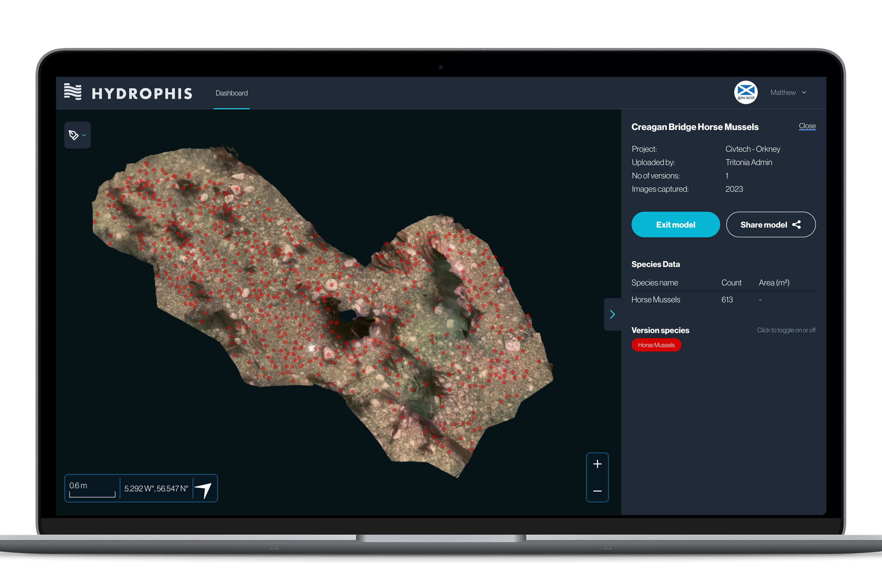Screen dimensions: 882x588
Task: Zoom in with the plus icon
Action: [597, 464]
